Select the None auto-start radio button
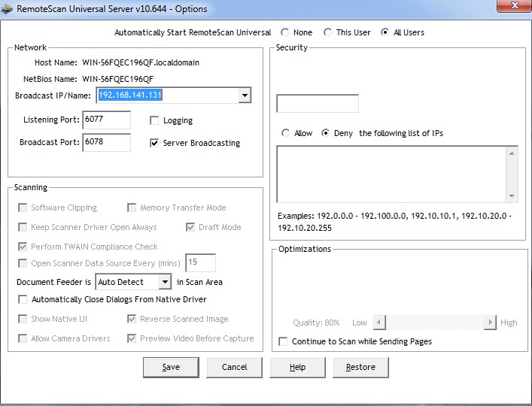 click(x=285, y=32)
